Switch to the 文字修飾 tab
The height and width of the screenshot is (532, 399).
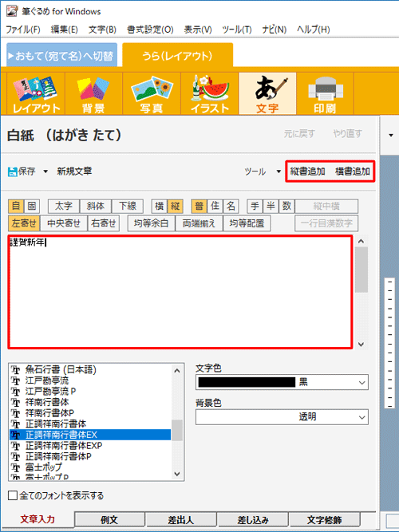(x=324, y=520)
